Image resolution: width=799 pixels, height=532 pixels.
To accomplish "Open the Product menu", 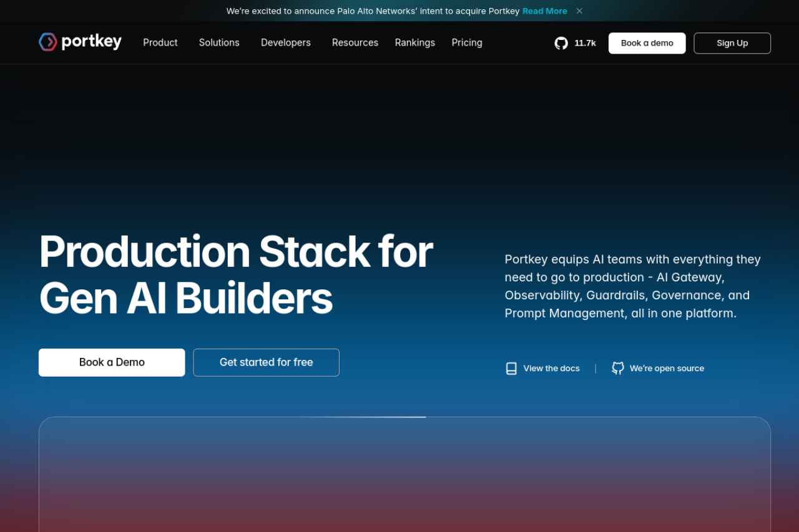I will (x=160, y=42).
